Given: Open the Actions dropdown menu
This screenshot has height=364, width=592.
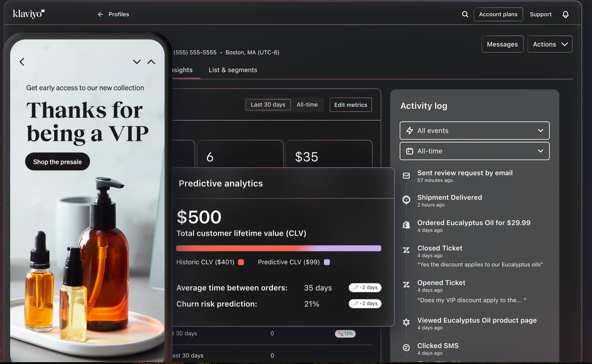Looking at the screenshot, I should [550, 44].
